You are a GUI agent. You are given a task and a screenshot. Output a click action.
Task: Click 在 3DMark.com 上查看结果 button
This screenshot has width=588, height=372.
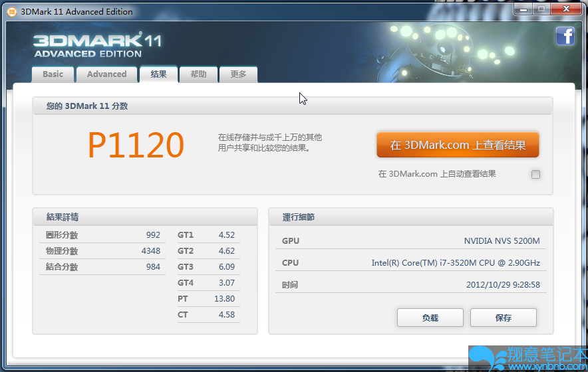(x=458, y=145)
